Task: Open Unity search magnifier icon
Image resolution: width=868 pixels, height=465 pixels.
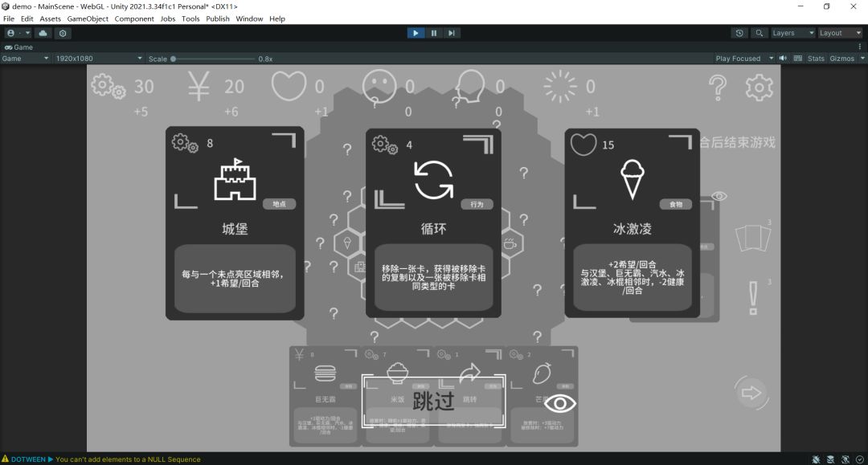Action: [759, 33]
